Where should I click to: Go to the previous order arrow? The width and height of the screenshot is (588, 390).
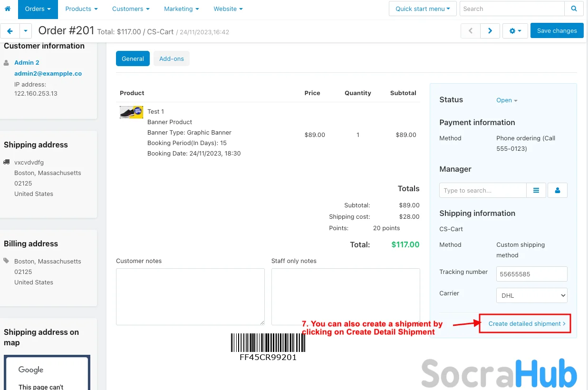[x=471, y=31]
